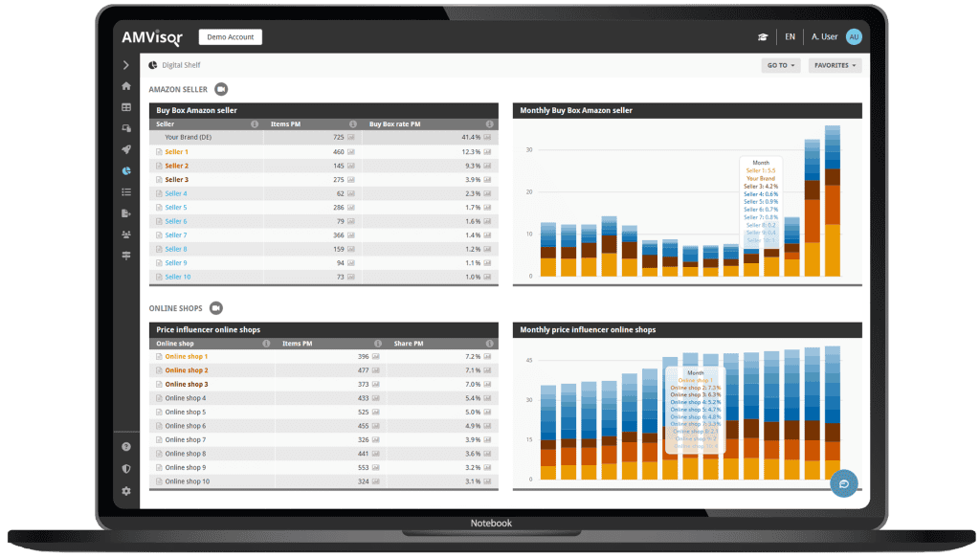
Task: Open the Seller 1 link
Action: click(176, 152)
